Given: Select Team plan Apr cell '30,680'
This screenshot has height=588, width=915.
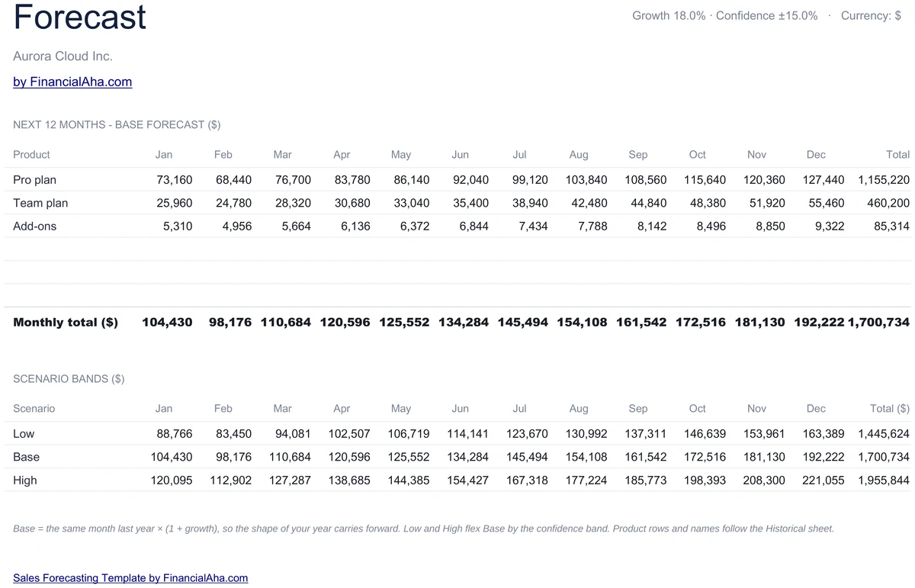Looking at the screenshot, I should (x=352, y=203).
